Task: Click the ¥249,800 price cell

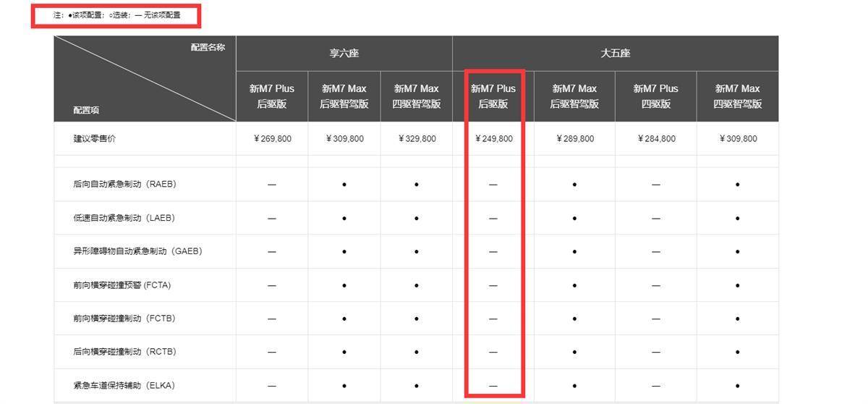Action: (x=494, y=139)
